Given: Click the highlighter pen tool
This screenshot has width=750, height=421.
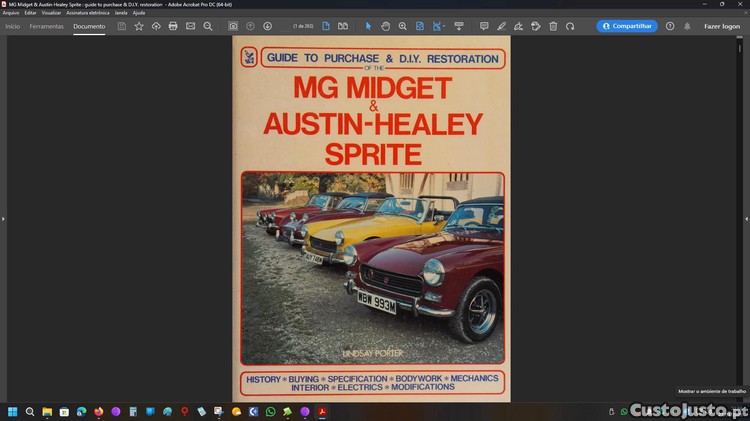Looking at the screenshot, I should pos(501,26).
